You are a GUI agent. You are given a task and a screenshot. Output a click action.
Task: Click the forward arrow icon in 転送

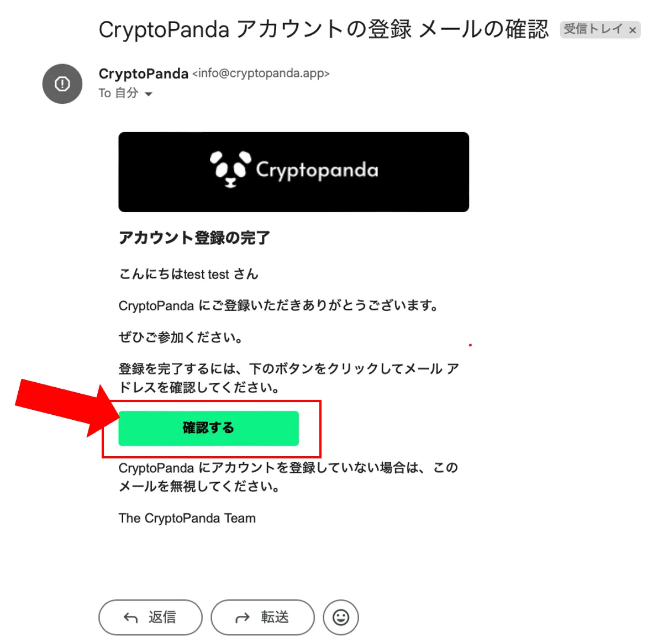(x=243, y=617)
